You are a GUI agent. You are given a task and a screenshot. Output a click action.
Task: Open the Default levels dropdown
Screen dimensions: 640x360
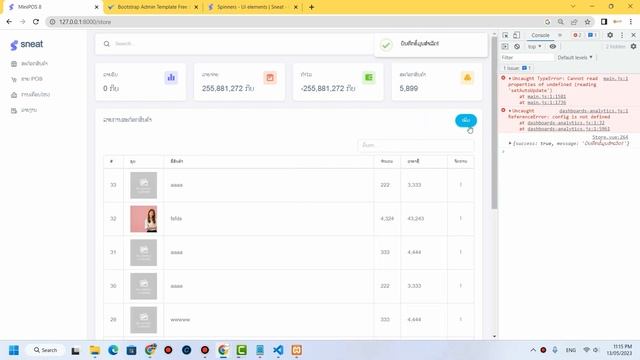coord(575,58)
